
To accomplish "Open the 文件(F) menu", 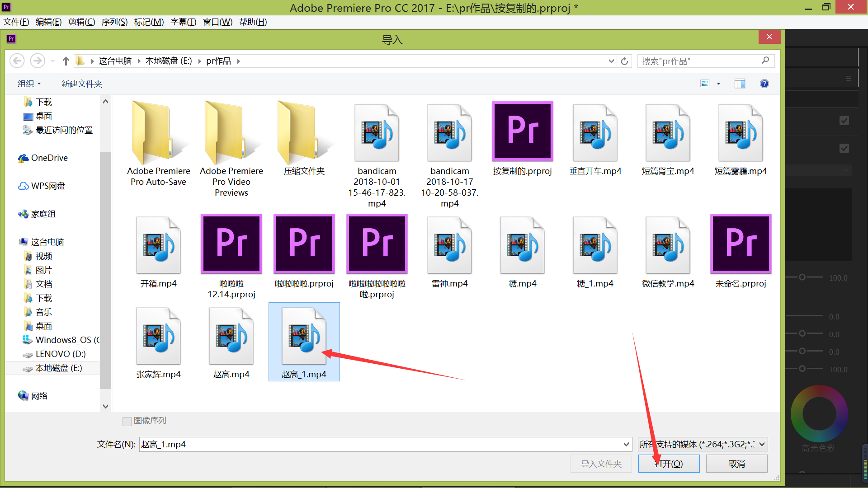I will coord(16,22).
